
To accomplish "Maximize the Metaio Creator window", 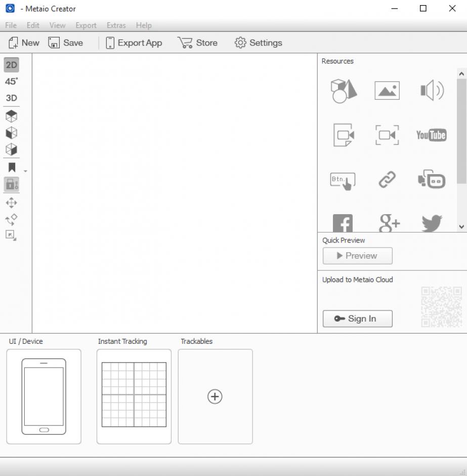I will 423,9.
